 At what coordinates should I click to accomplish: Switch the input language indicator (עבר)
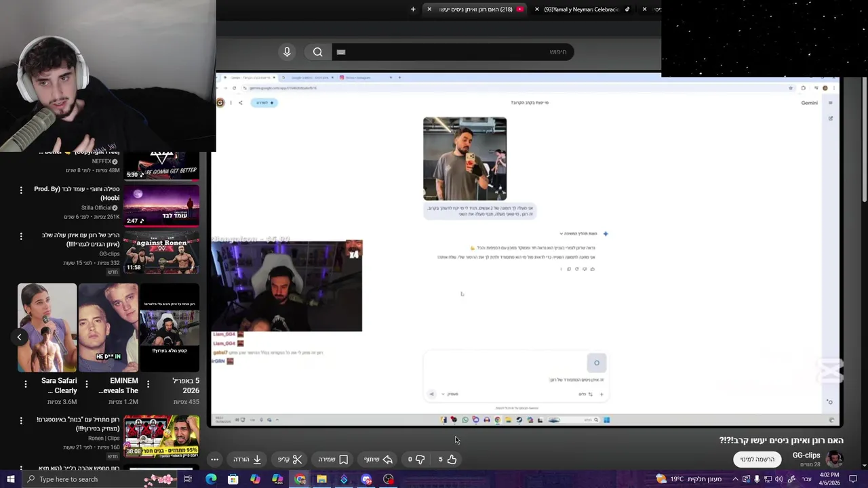pos(807,479)
